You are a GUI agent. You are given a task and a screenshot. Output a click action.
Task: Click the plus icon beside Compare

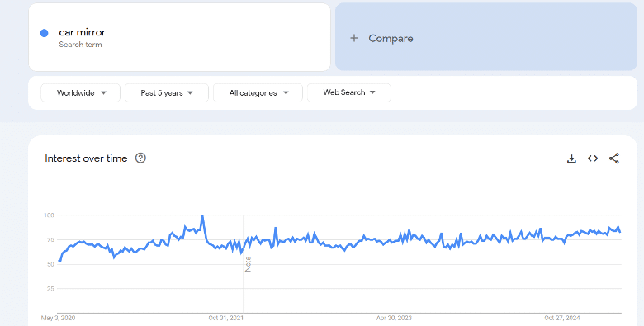354,38
